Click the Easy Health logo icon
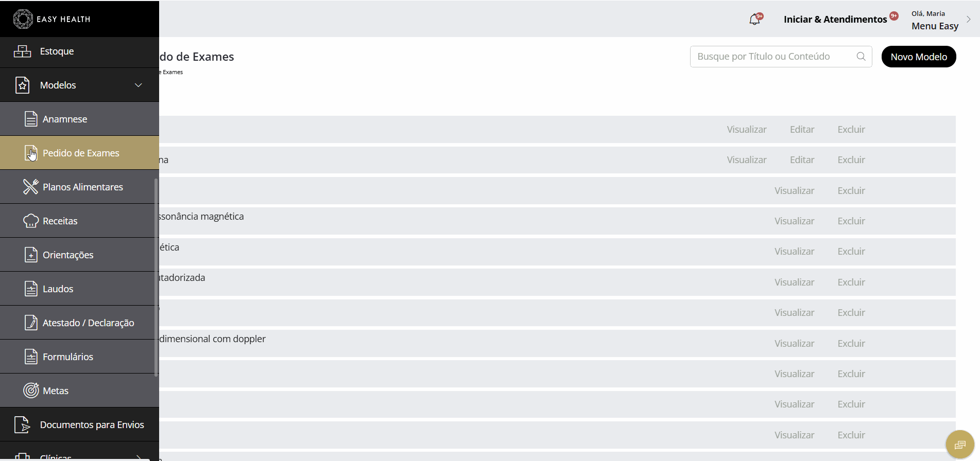Image resolution: width=980 pixels, height=461 pixels. (x=23, y=19)
